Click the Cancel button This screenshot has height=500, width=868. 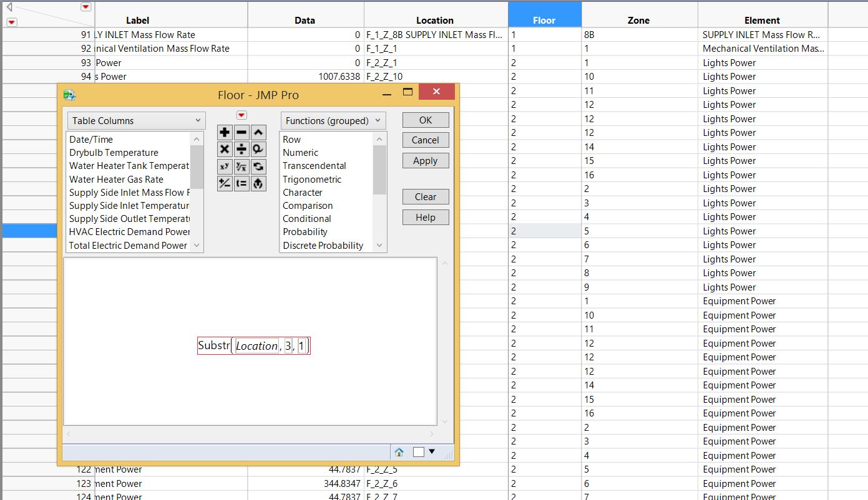(x=426, y=140)
